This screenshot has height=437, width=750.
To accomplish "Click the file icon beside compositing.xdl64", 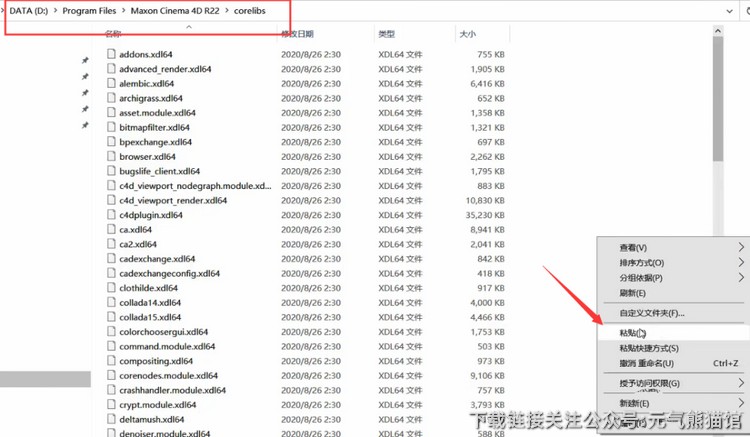I will pos(111,361).
